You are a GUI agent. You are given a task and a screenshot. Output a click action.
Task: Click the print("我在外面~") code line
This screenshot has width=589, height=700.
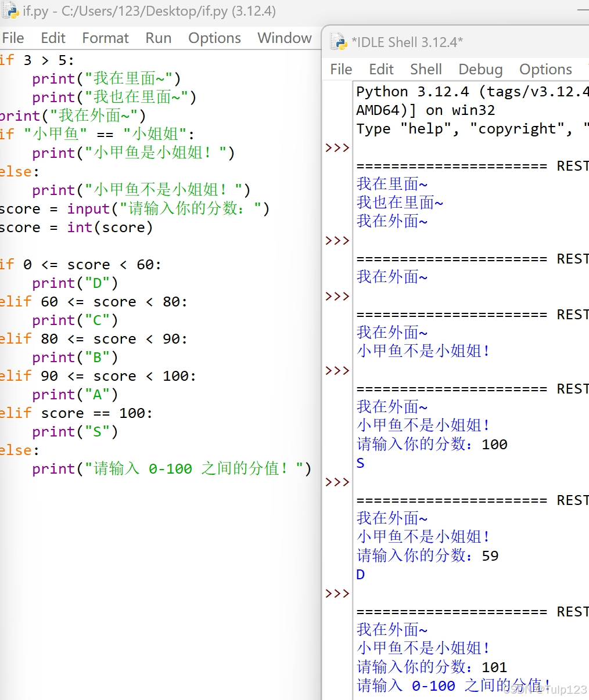[73, 116]
